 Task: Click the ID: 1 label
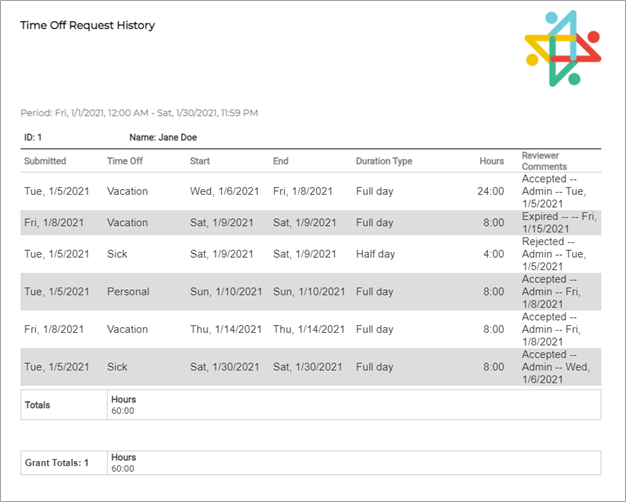click(x=33, y=137)
